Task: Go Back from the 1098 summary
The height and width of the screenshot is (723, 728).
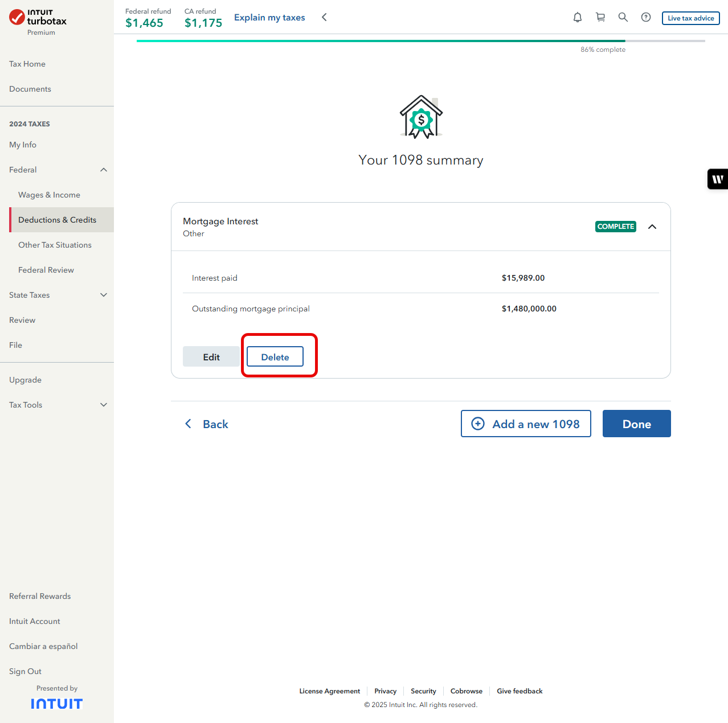Action: tap(206, 424)
